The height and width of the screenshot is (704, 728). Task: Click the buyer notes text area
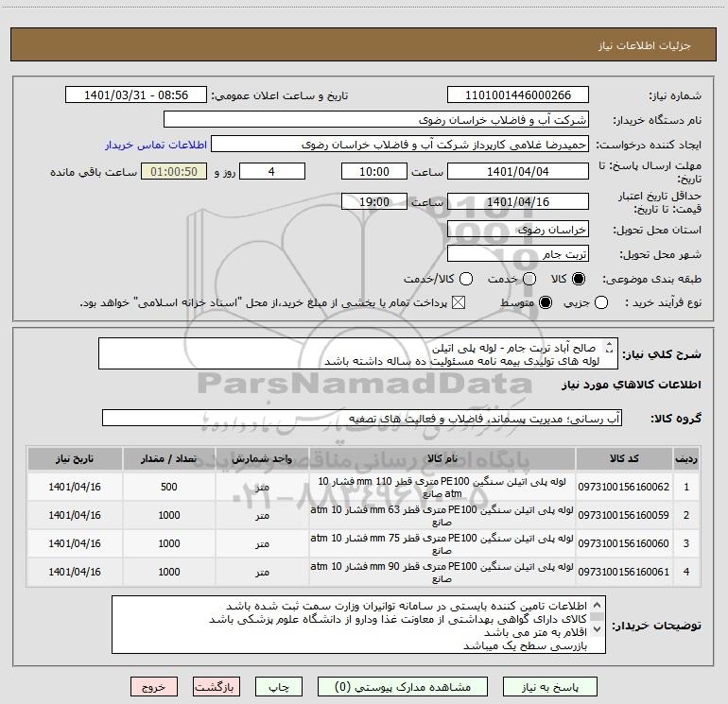click(358, 625)
